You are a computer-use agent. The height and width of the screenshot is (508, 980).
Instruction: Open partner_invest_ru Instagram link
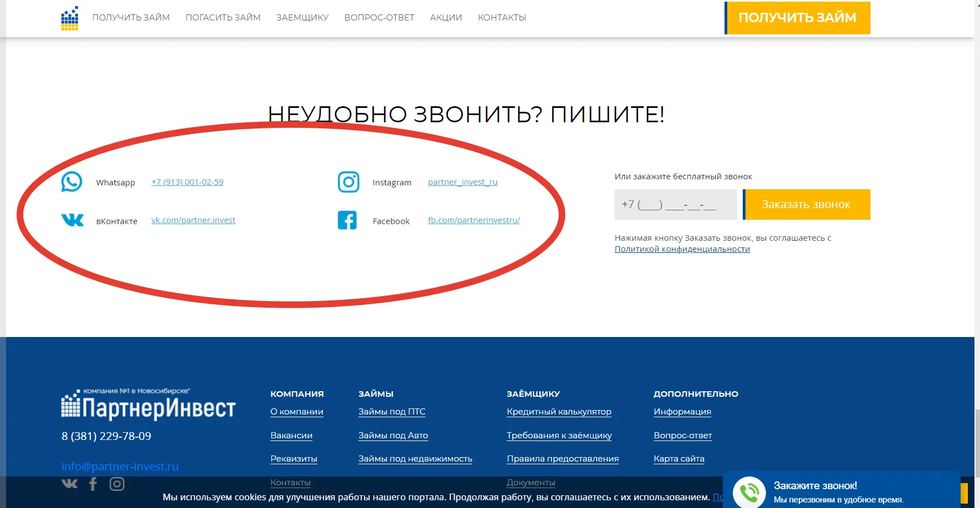coord(463,182)
